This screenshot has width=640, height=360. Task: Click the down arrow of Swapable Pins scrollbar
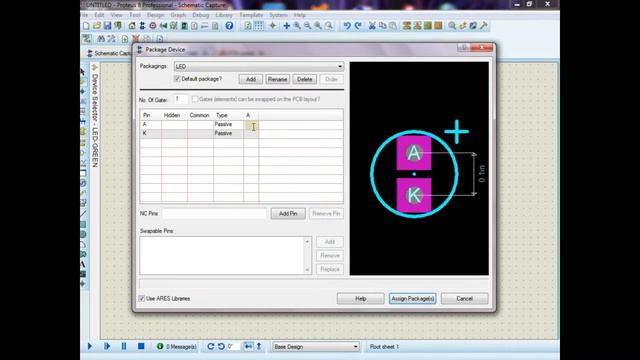click(x=308, y=270)
